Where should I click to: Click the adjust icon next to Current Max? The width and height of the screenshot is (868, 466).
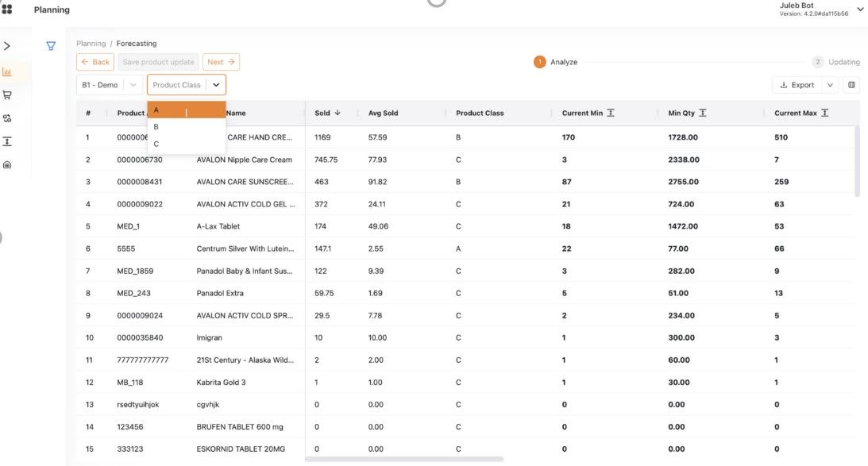point(825,114)
